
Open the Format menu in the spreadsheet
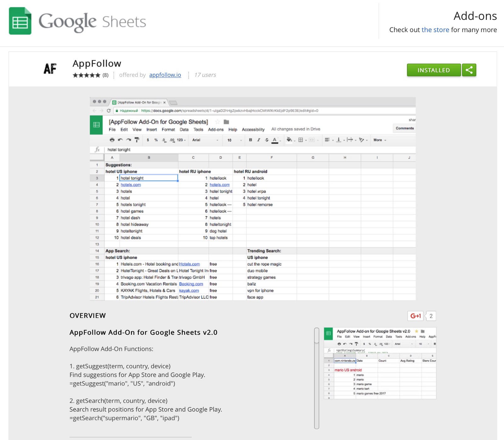click(168, 129)
